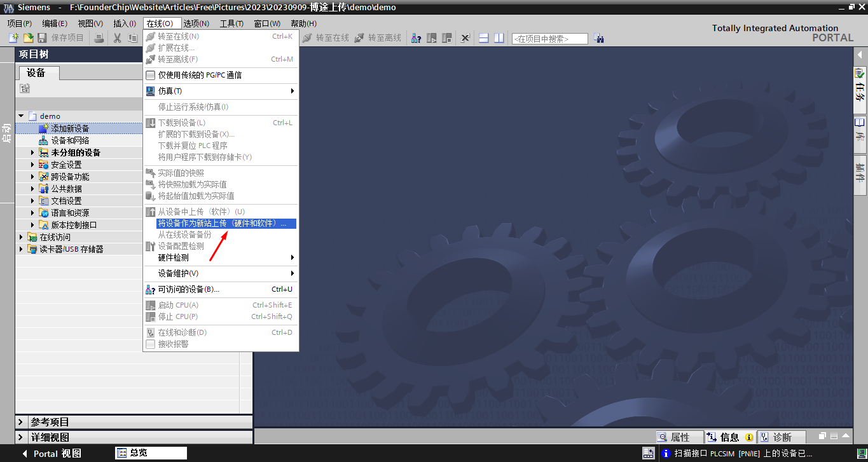The width and height of the screenshot is (868, 462).
Task: Click the 版本控制接口 tree item
Action: coord(74,225)
